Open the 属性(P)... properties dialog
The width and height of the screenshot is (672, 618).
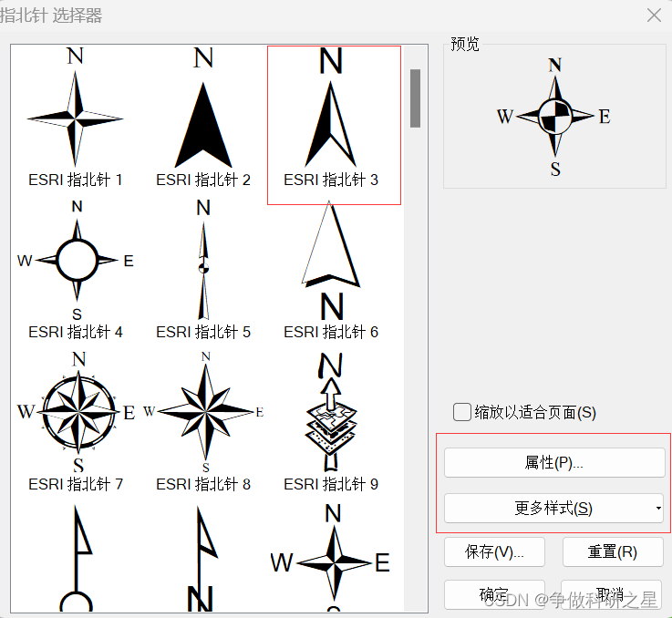554,463
